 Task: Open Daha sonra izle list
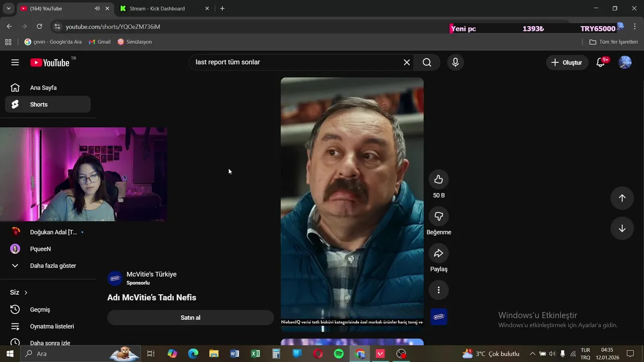(x=48, y=343)
